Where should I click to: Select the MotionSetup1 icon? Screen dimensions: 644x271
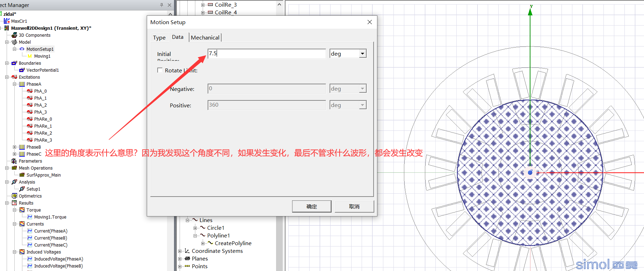point(22,49)
